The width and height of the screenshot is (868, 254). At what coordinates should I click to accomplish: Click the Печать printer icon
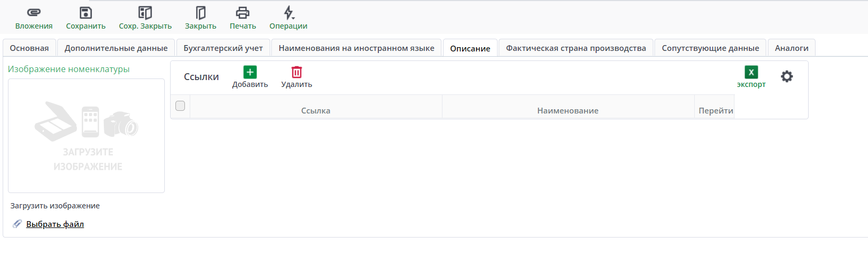[243, 13]
